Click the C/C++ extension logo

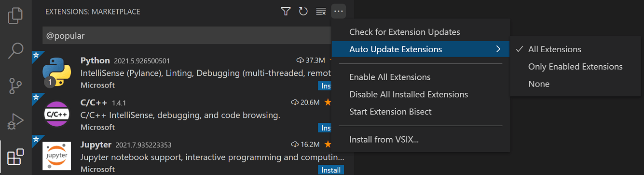coord(57,114)
